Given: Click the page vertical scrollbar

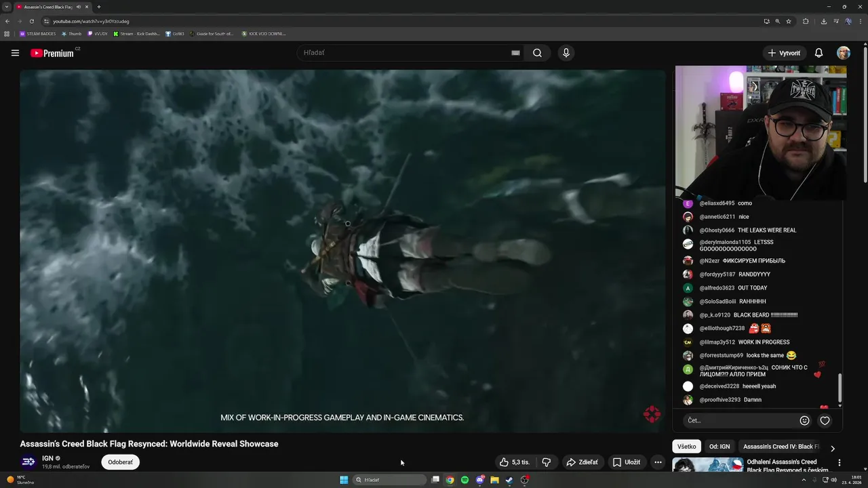Looking at the screenshot, I should click(865, 115).
